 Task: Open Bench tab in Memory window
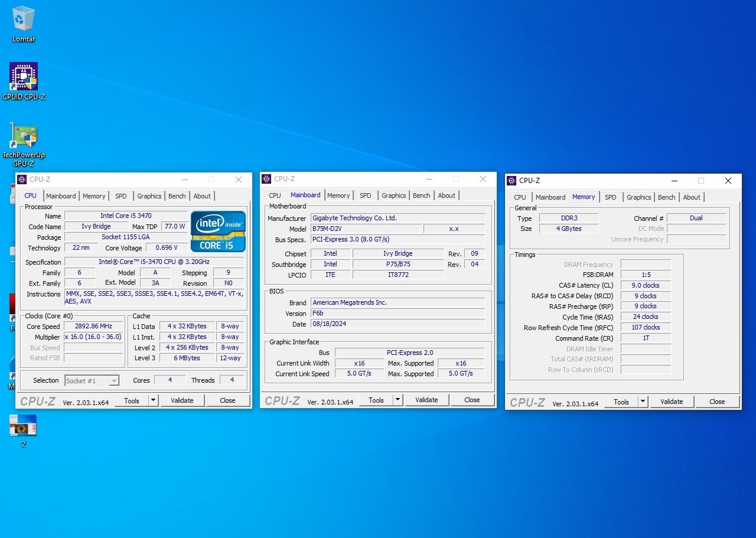tap(667, 197)
